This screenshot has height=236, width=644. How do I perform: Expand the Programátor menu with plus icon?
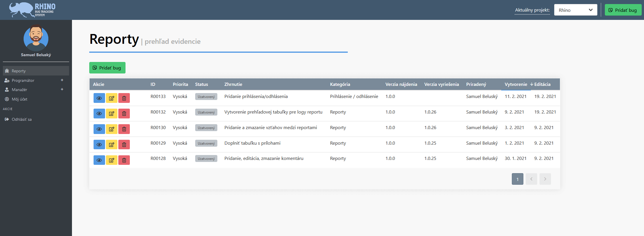(62, 80)
